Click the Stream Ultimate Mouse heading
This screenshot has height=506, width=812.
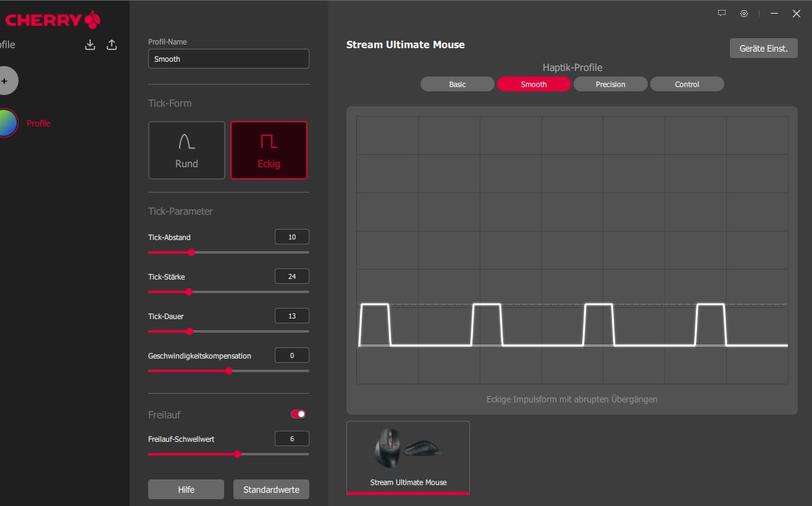(406, 44)
